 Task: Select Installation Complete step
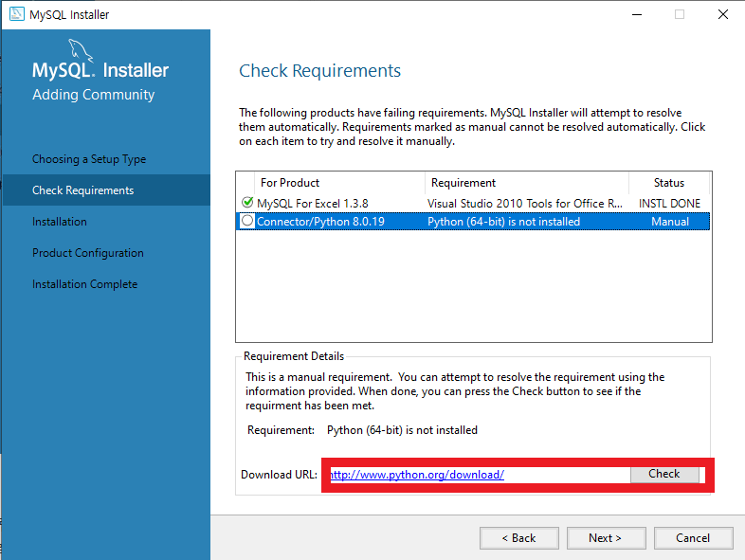[x=84, y=284]
